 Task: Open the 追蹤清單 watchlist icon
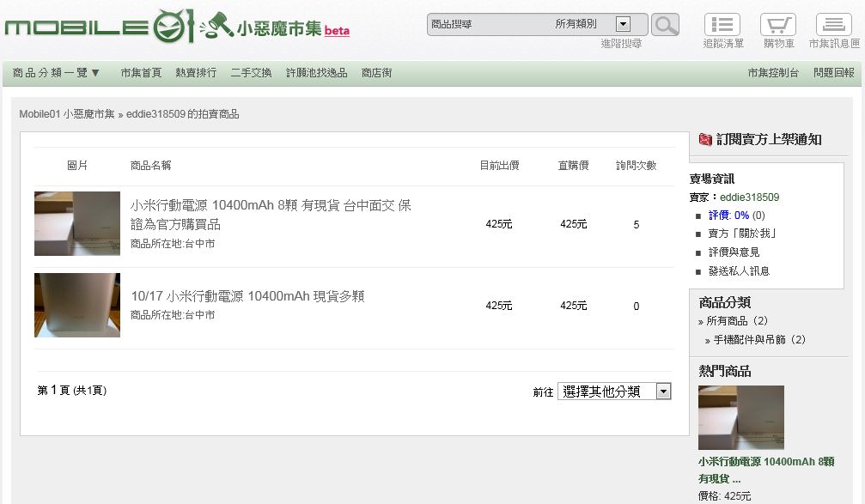pos(722,25)
